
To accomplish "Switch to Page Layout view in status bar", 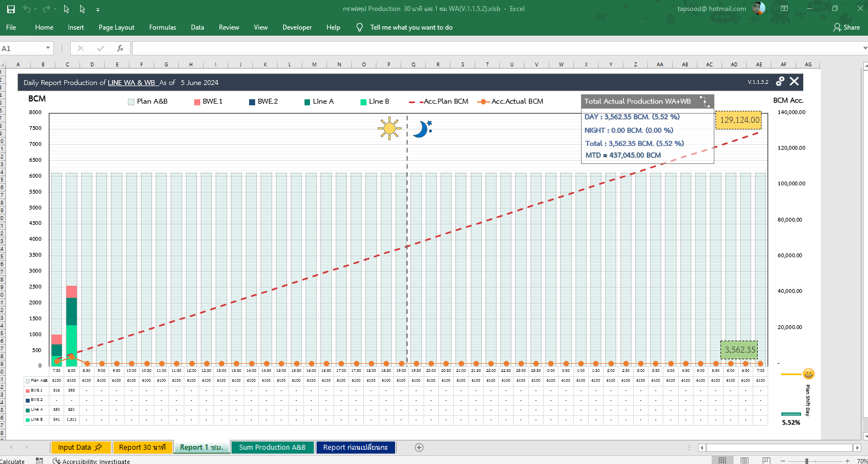I will [745, 461].
